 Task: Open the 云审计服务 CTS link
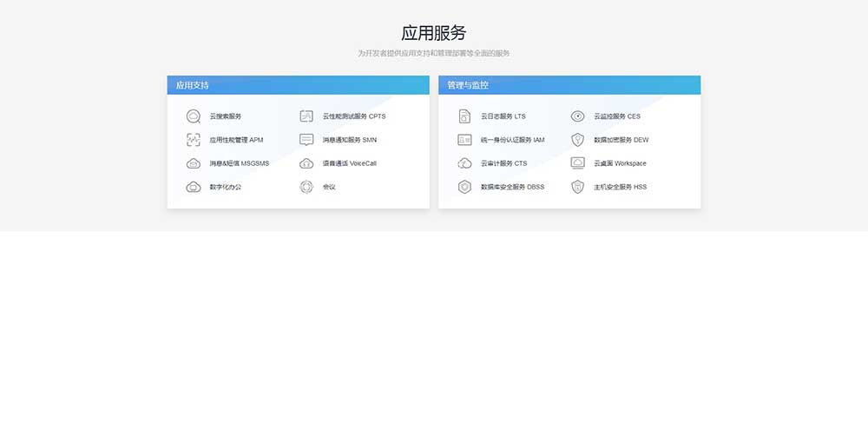(x=503, y=163)
